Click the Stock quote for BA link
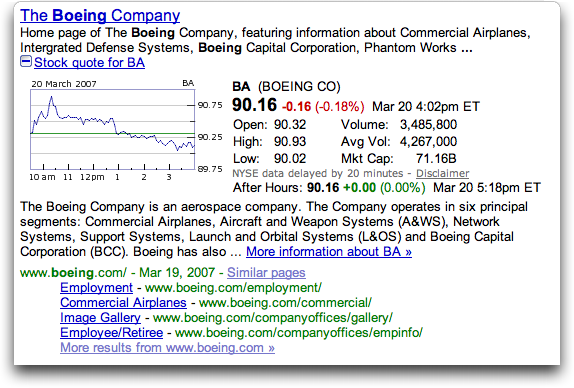This screenshot has width=574, height=388. pos(90,63)
